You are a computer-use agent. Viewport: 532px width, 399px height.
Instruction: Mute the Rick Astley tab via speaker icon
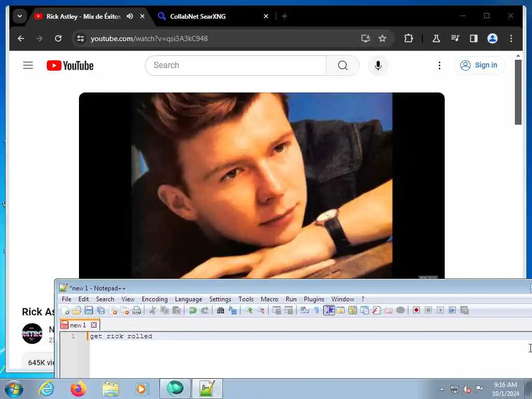click(129, 16)
